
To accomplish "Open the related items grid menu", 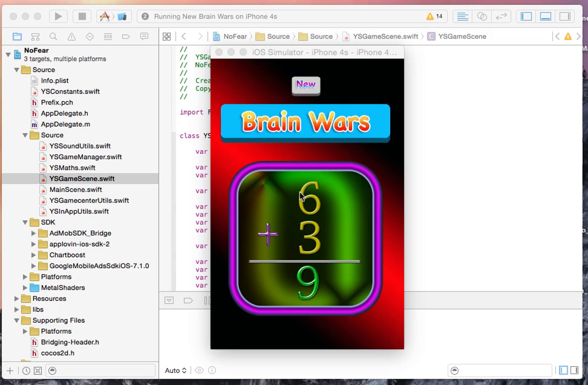I will (x=167, y=37).
